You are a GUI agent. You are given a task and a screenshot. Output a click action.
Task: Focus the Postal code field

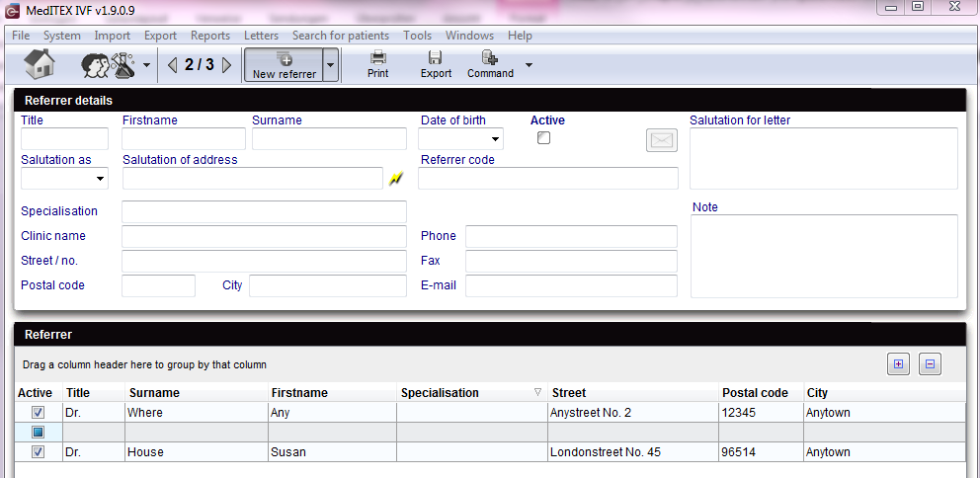[159, 285]
